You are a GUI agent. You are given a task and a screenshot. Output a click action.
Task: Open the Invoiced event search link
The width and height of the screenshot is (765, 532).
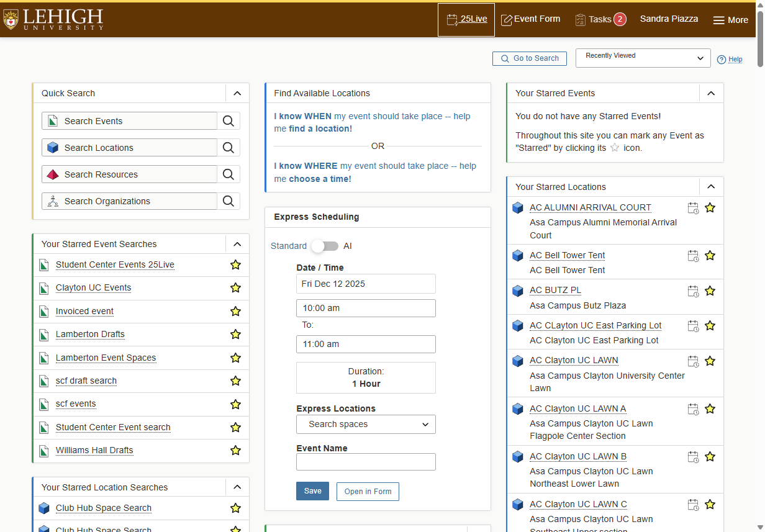pyautogui.click(x=84, y=311)
